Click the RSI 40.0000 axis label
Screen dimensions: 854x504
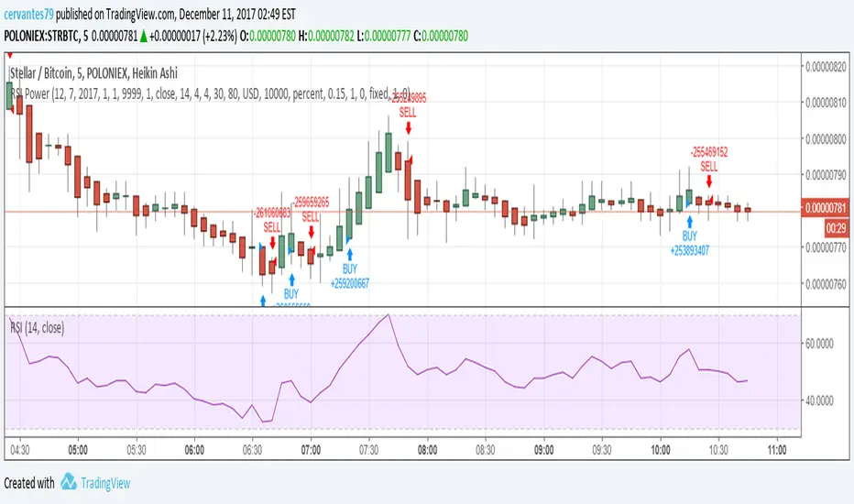click(x=818, y=400)
